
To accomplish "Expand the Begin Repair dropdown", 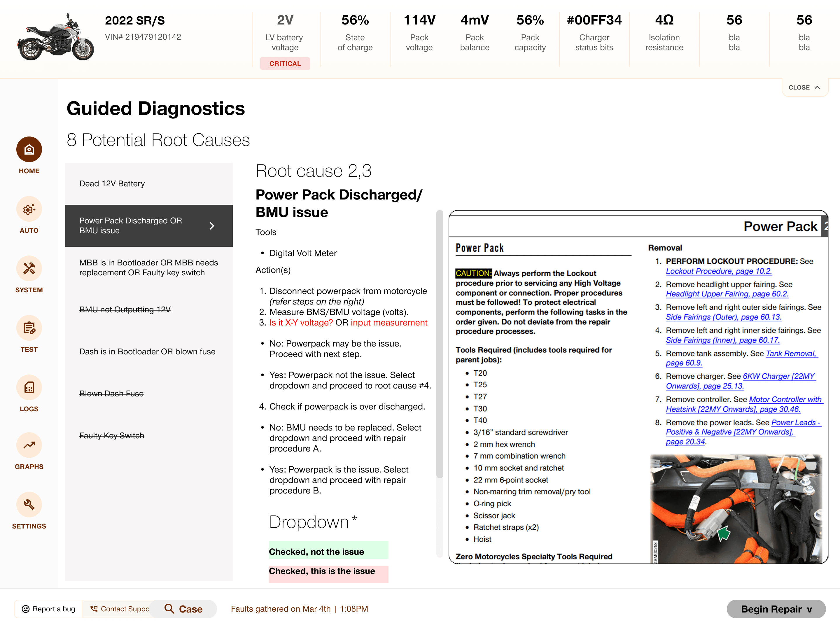I will (776, 609).
